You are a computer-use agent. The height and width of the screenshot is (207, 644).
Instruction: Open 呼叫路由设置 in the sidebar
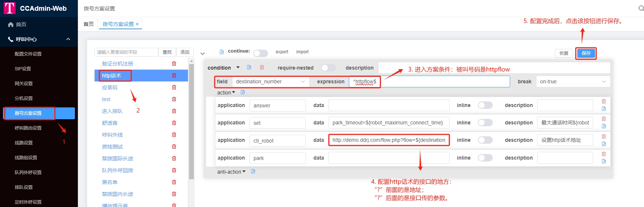[28, 128]
